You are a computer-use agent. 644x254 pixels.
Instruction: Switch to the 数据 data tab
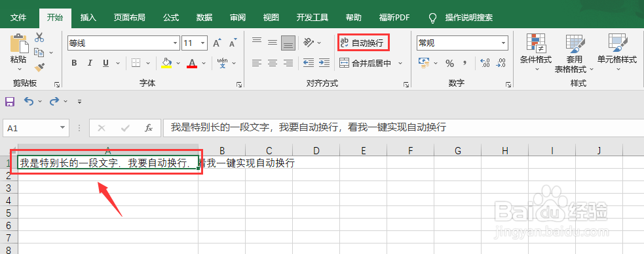pyautogui.click(x=204, y=18)
